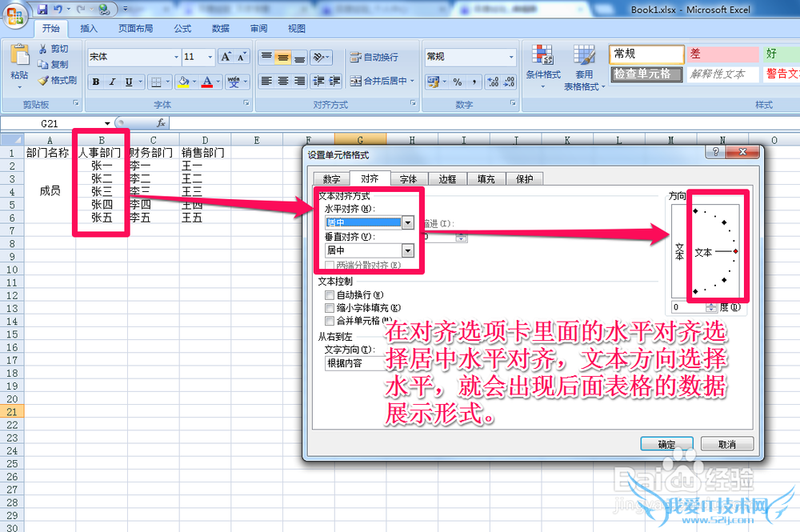The height and width of the screenshot is (532, 800).
Task: Toggle italic formatting
Action: pos(112,82)
